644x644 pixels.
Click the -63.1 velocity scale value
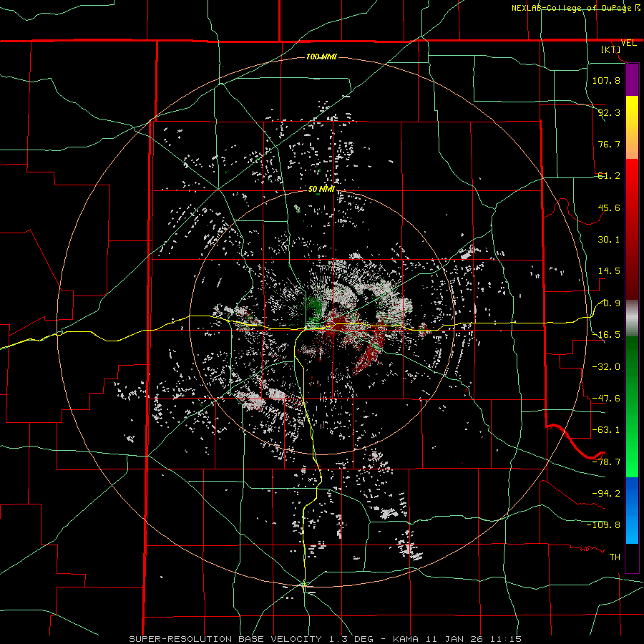[x=606, y=430]
